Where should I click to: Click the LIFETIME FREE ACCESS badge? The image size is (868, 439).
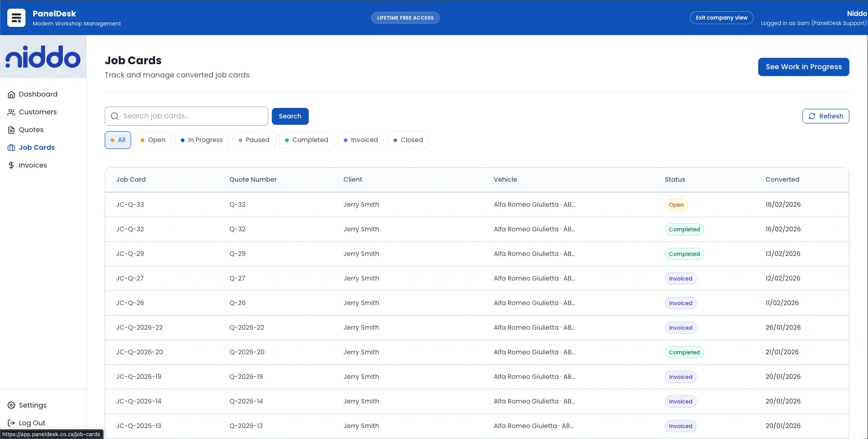click(405, 18)
